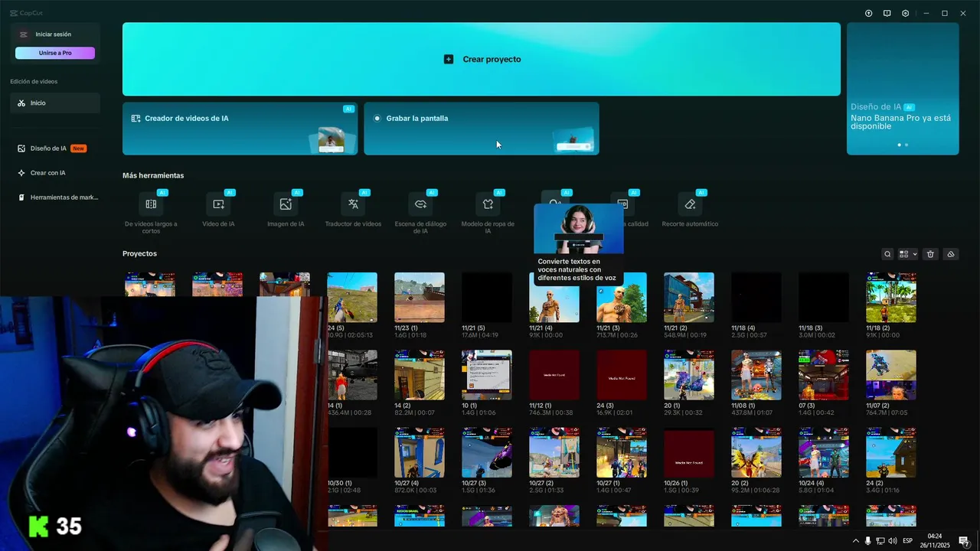Open project thumbnail 11/18 (2)

891,298
